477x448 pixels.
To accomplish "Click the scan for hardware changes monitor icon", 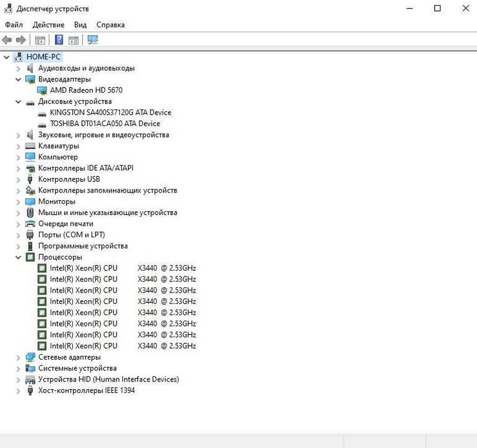I will click(x=92, y=40).
